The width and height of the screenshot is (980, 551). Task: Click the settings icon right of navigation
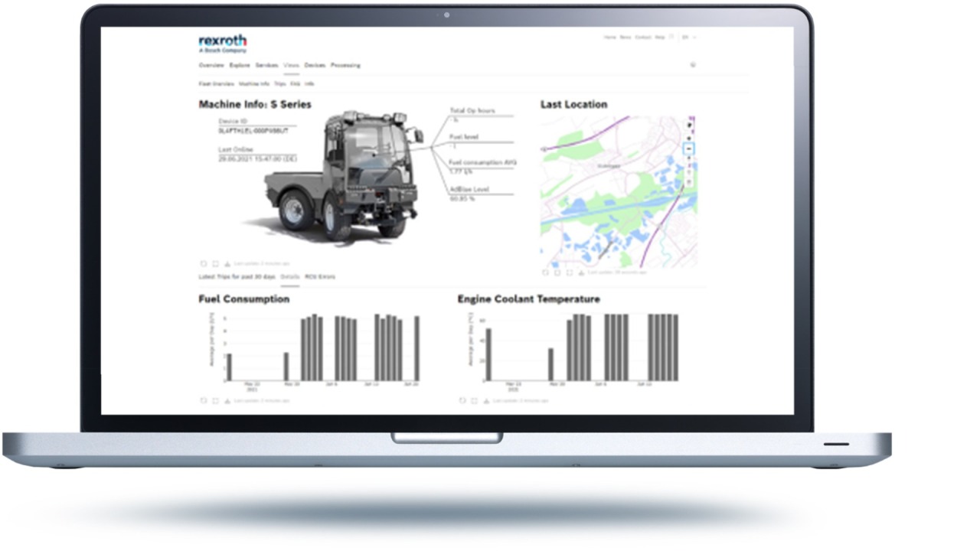693,66
